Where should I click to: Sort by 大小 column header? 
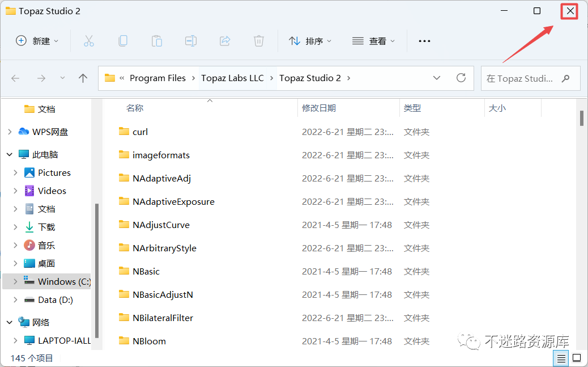pos(497,108)
